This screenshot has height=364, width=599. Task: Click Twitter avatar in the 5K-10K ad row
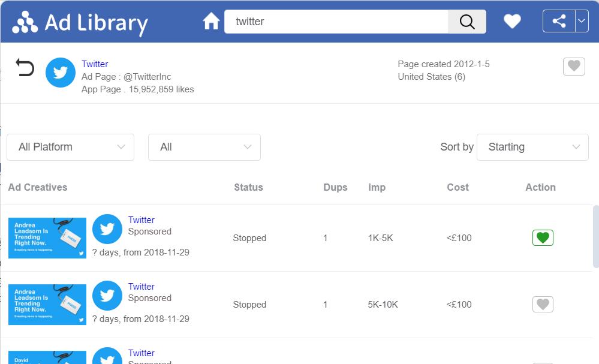[x=107, y=295]
